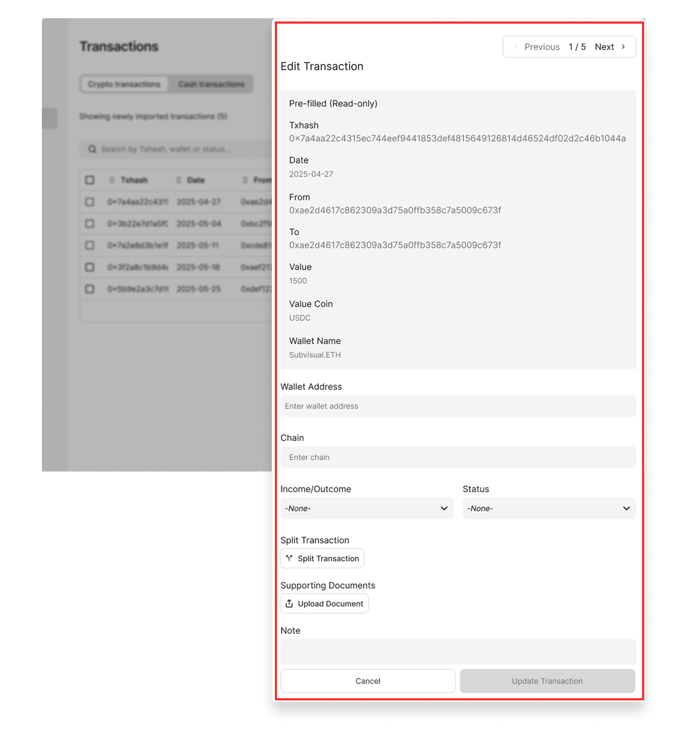
Task: Select the USDC value coin text
Action: coord(300,318)
